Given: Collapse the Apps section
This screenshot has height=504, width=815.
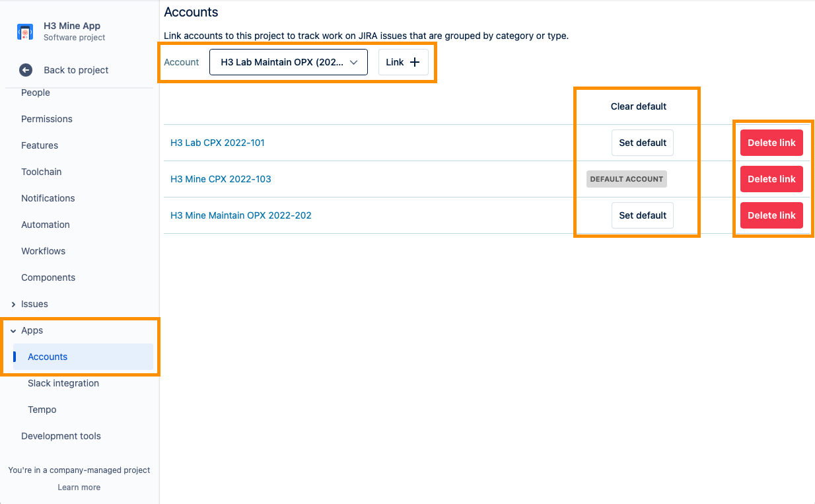Looking at the screenshot, I should [x=13, y=330].
